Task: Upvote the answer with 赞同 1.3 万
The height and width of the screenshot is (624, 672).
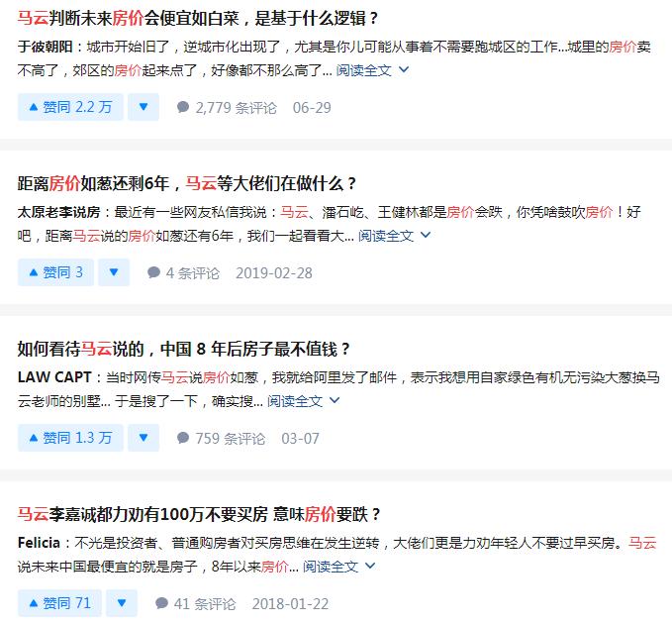Action: [x=70, y=438]
